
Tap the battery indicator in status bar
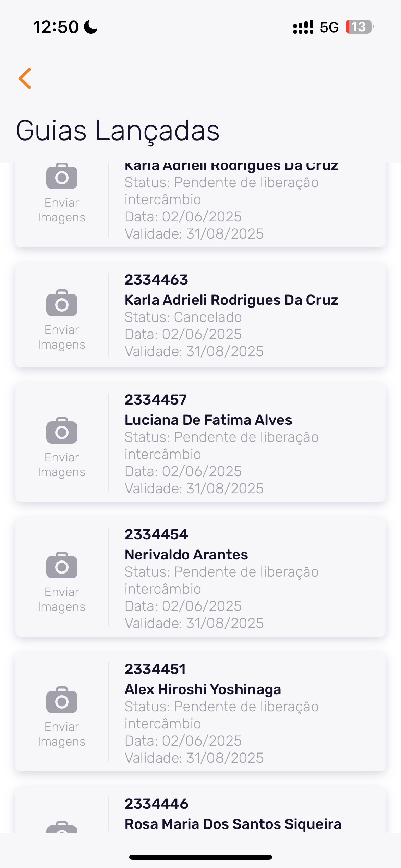(359, 27)
